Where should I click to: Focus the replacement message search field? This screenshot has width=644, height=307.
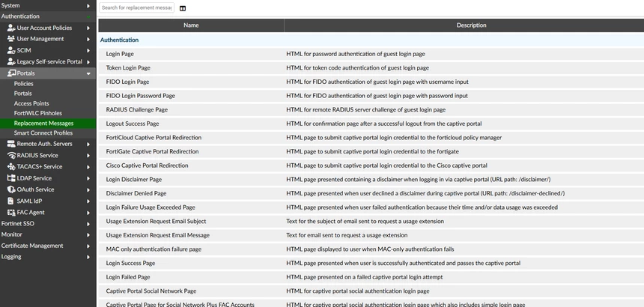136,7
